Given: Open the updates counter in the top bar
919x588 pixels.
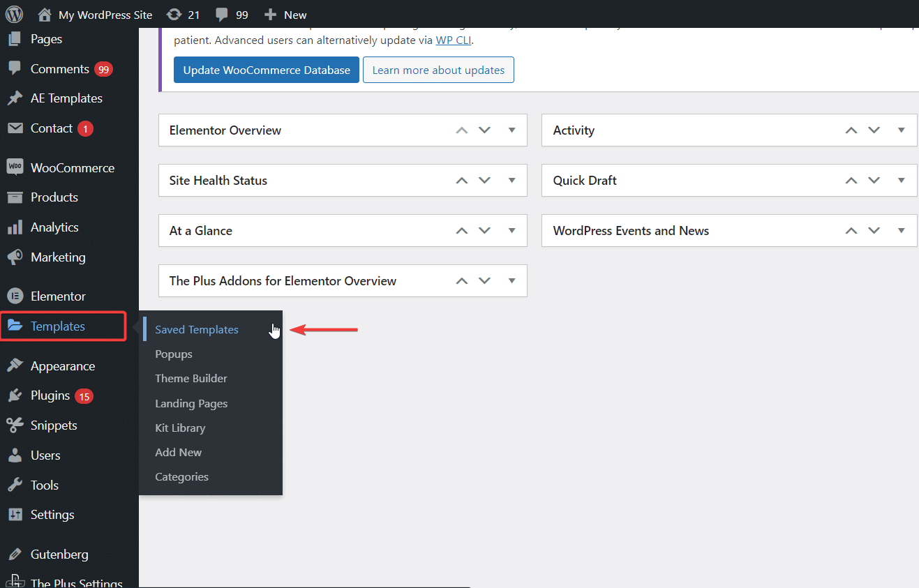Looking at the screenshot, I should pos(183,14).
